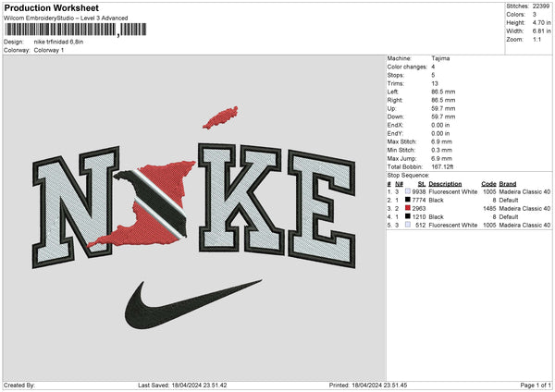Click the white swatch in stop row 5
The height and width of the screenshot is (392, 555).
[408, 225]
